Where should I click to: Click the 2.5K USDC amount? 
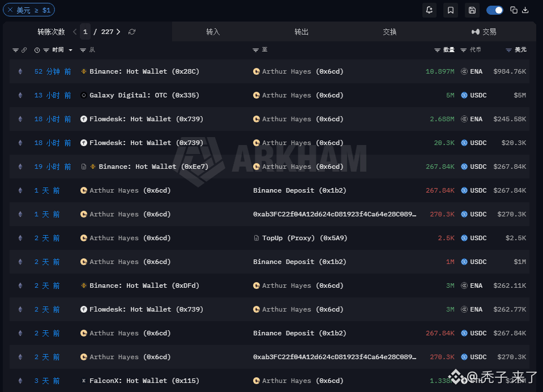point(446,238)
